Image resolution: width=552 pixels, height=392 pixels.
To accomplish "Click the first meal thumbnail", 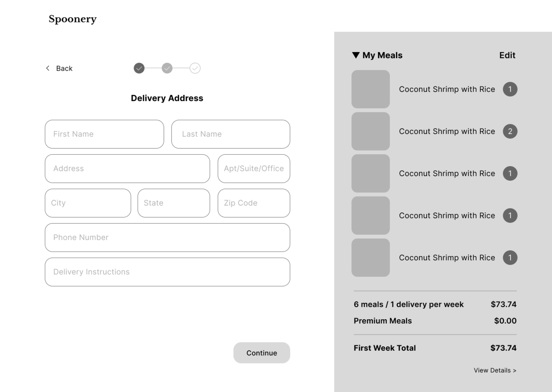I will 370,89.
